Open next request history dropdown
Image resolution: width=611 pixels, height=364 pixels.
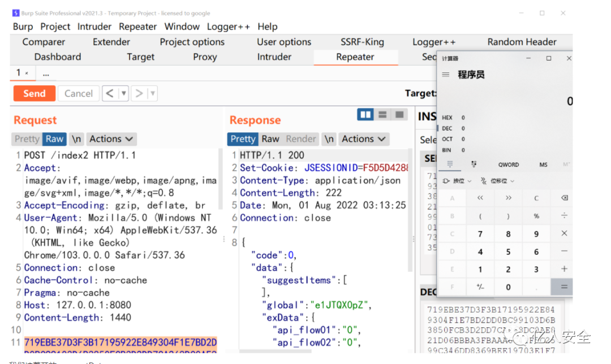153,93
